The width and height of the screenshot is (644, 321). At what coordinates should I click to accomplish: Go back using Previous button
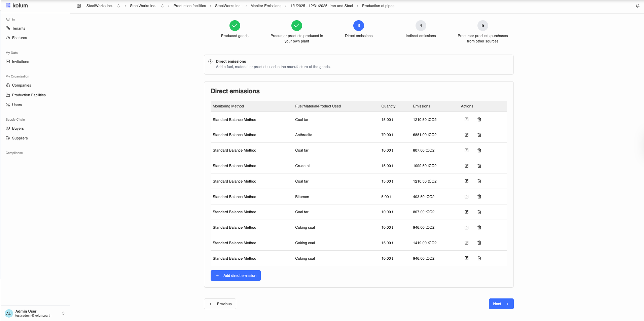(220, 304)
